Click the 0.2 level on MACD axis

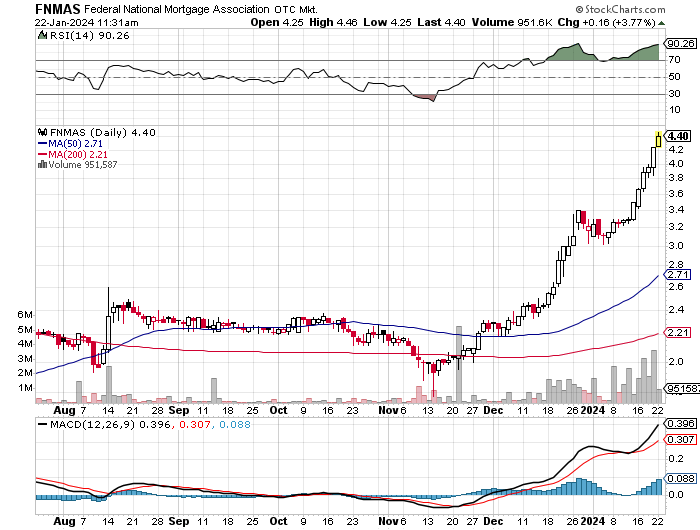(676, 459)
